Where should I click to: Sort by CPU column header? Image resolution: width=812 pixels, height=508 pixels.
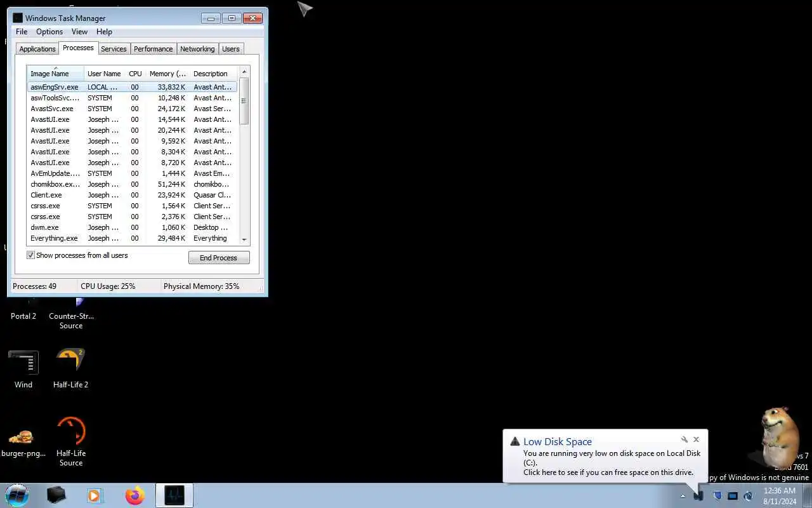pos(135,74)
